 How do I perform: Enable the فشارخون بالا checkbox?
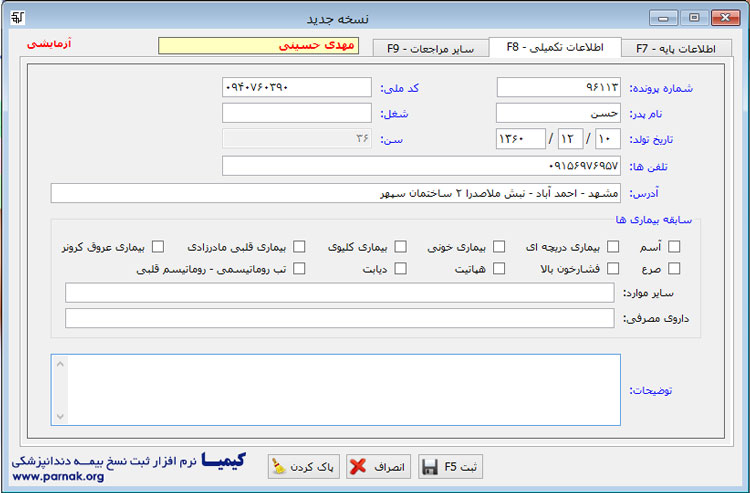pos(613,268)
